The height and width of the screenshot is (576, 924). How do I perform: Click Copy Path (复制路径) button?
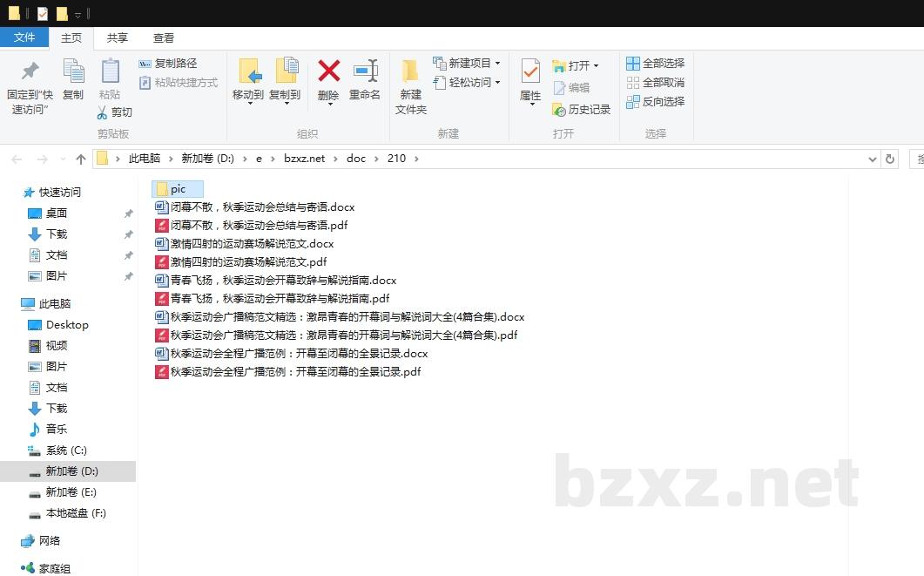click(x=168, y=64)
